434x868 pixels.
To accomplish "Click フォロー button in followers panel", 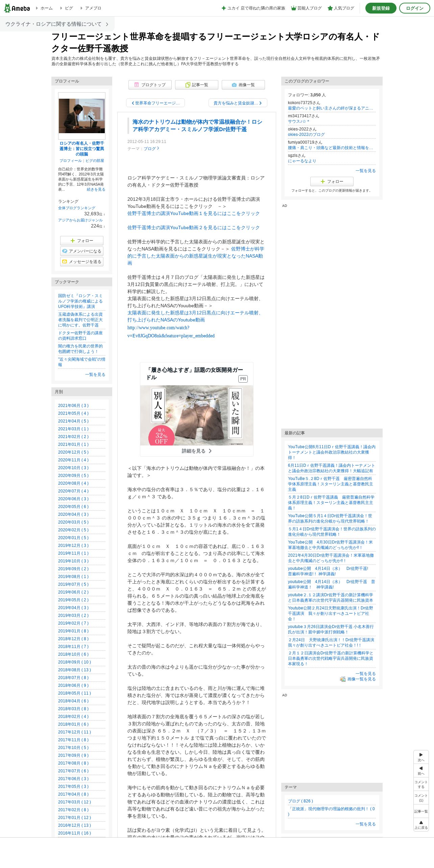I will coord(332,182).
